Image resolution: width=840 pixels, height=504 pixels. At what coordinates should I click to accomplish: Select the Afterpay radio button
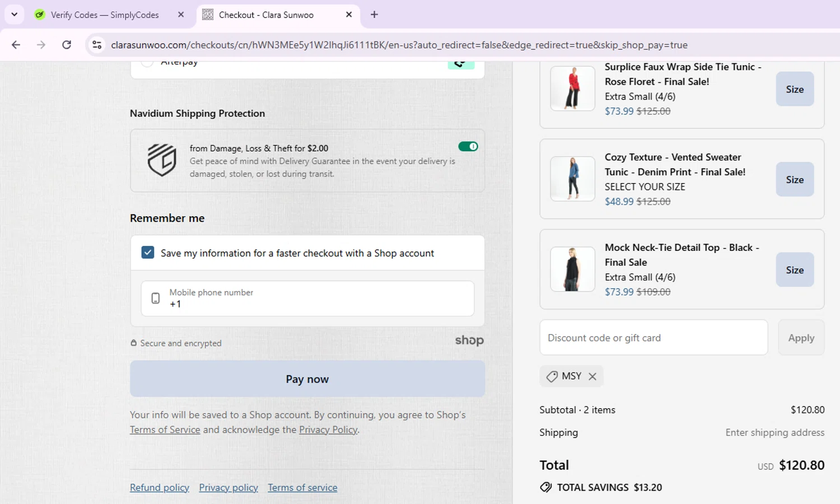coord(147,62)
